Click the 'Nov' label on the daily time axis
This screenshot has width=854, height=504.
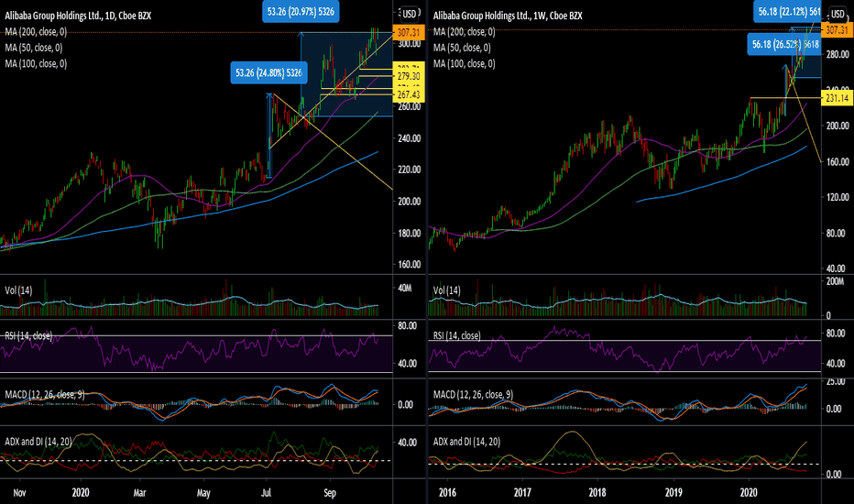[19, 493]
